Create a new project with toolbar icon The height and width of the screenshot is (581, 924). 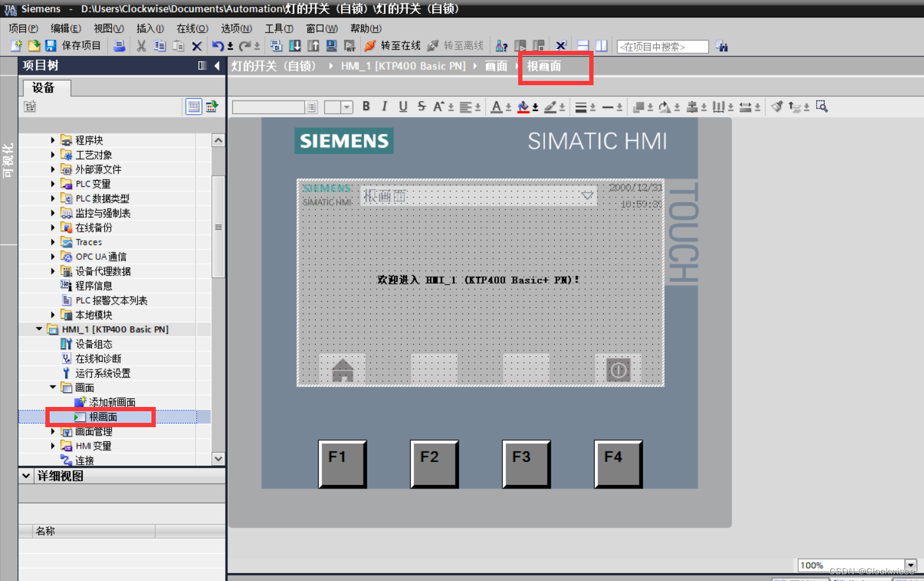pyautogui.click(x=17, y=46)
